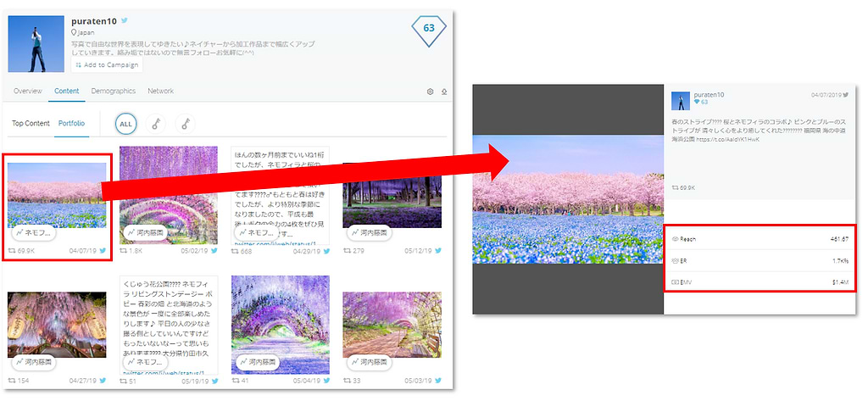Open the Network tab

click(160, 91)
